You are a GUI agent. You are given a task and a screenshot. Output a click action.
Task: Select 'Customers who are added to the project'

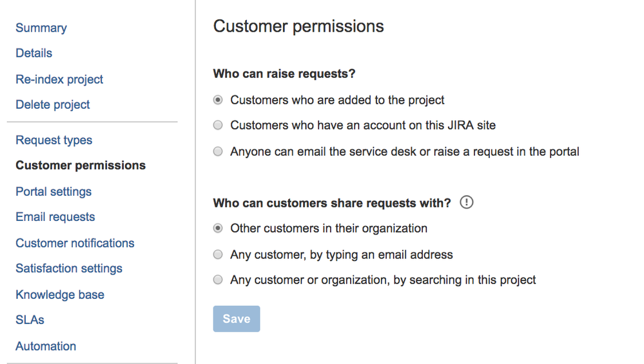pyautogui.click(x=219, y=101)
